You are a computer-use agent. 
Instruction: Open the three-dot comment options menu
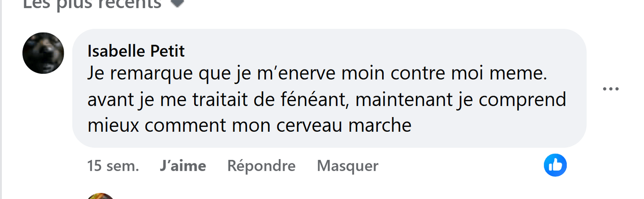(x=611, y=89)
